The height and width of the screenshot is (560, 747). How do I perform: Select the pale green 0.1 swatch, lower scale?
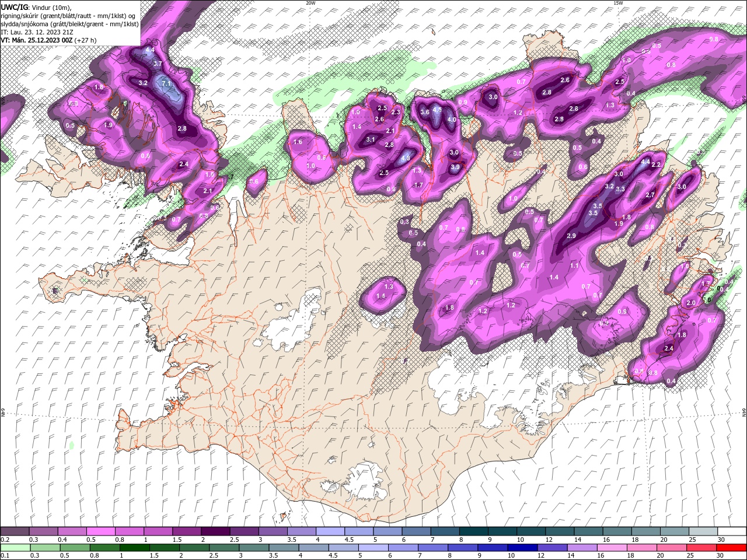(x=15, y=547)
